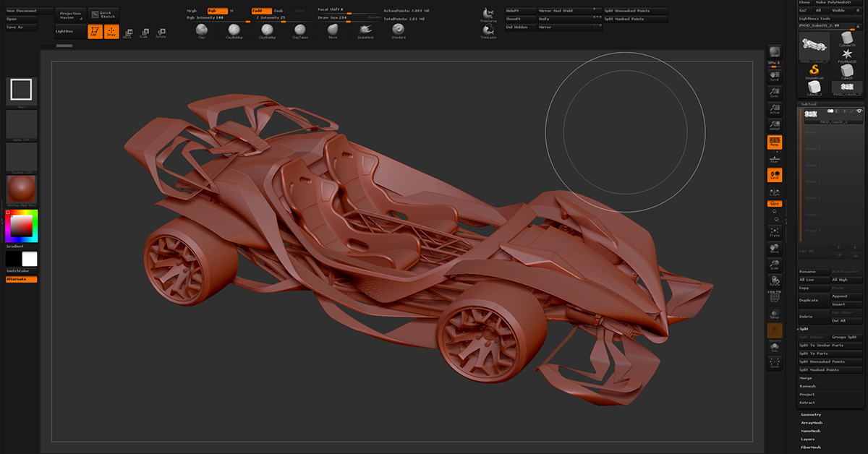
Task: Adjust the Draw Size slider
Action: 350,18
